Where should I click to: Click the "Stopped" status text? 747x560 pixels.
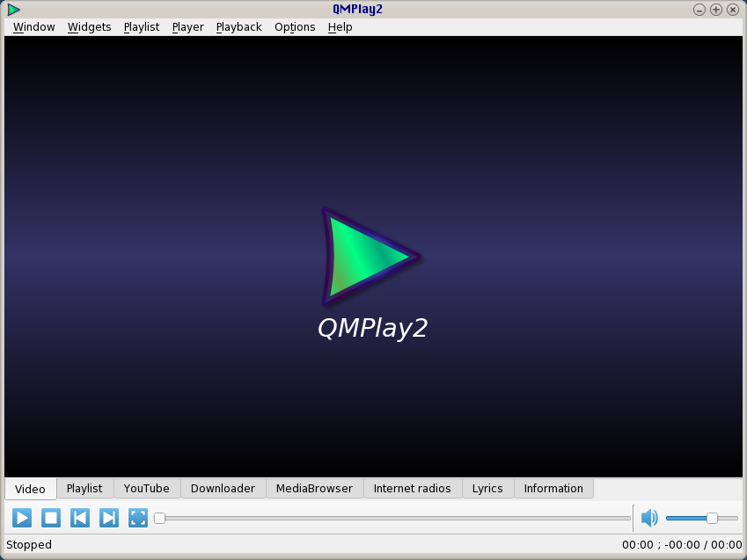(29, 545)
